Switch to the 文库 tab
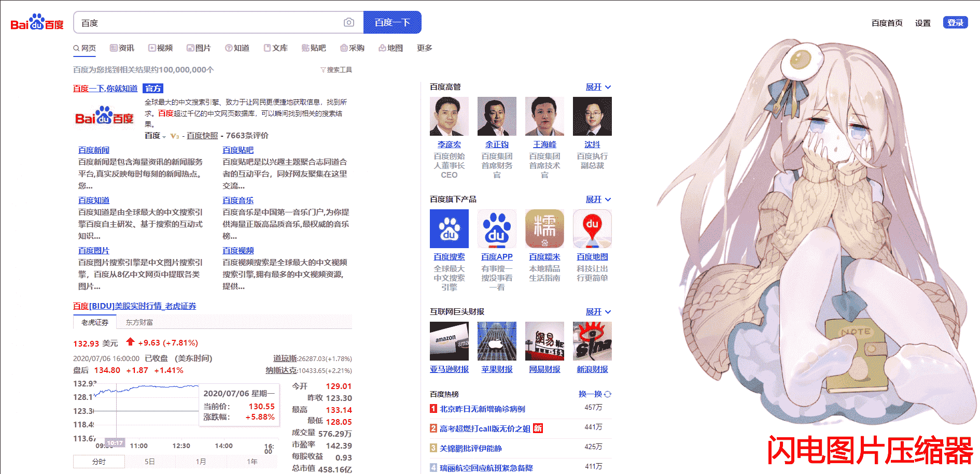The width and height of the screenshot is (980, 474). (275, 48)
